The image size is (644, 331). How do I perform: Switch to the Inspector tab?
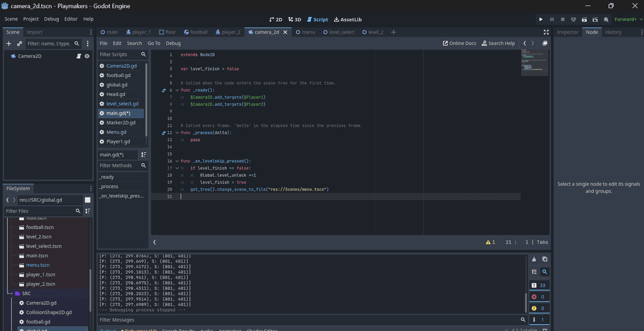[568, 32]
